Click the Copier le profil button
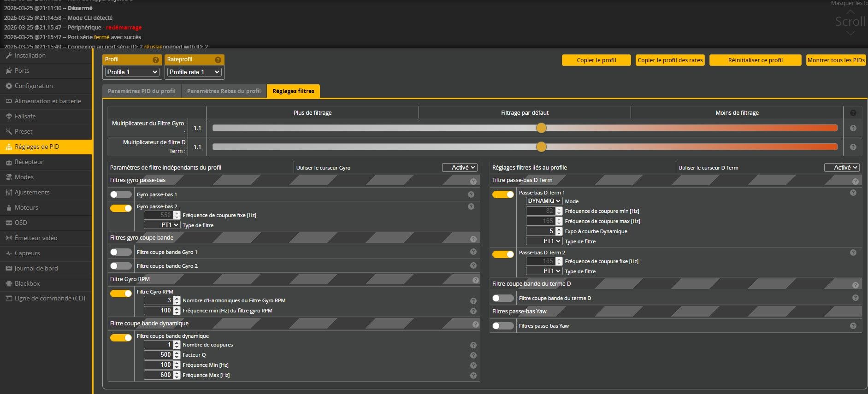 [596, 60]
